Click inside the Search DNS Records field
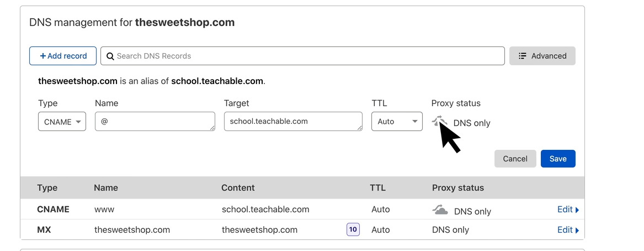 (x=309, y=56)
